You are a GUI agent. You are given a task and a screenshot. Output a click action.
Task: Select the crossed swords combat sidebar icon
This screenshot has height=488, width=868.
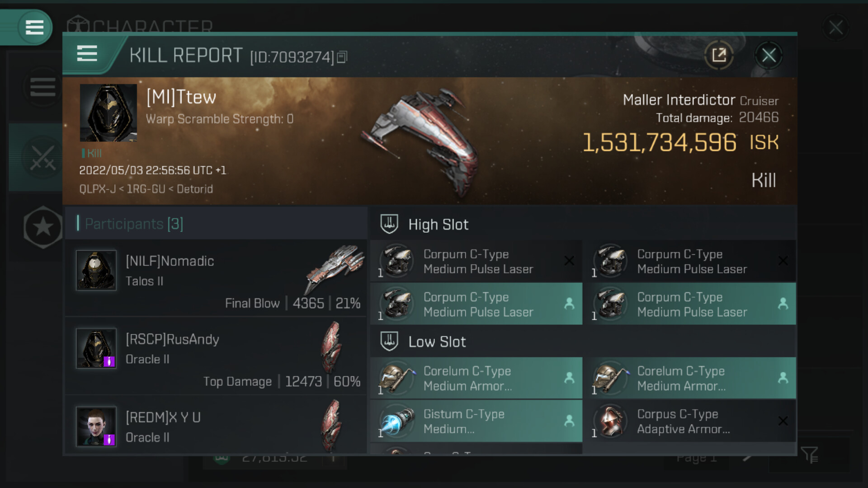coord(42,157)
